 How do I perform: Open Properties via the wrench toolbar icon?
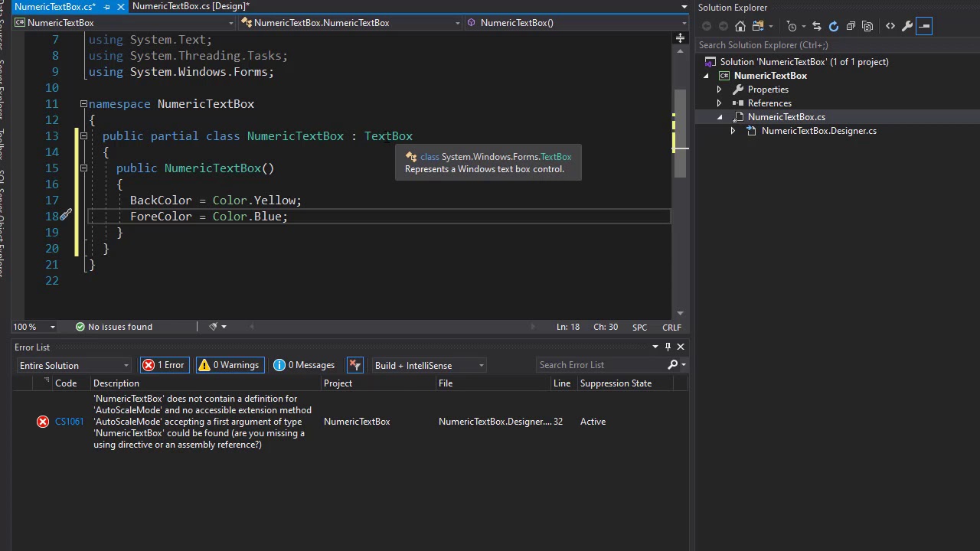click(907, 26)
